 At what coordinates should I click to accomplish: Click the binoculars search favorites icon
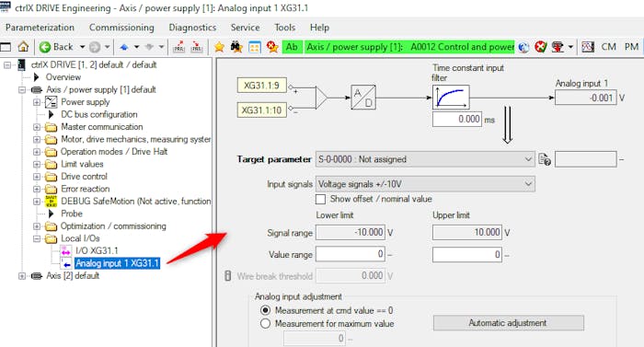pos(236,47)
